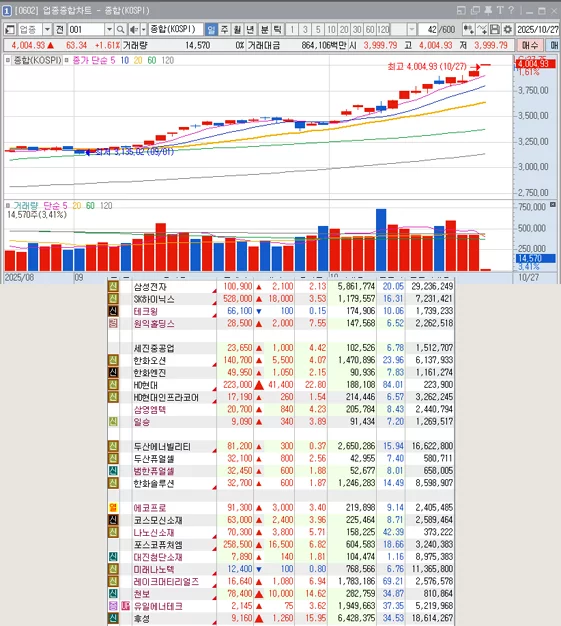The image size is (561, 626).
Task: Toggle the 종가 단순 moving average legend box
Action: pyautogui.click(x=66, y=60)
